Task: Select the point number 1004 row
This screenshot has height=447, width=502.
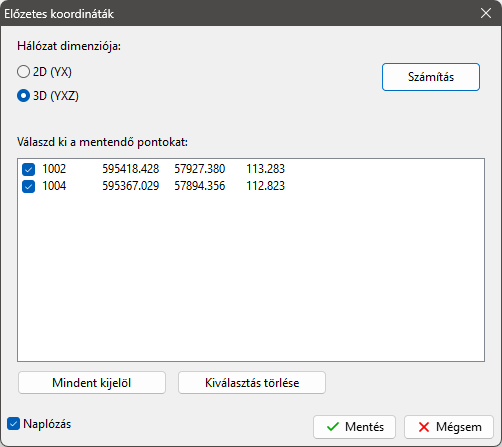Action: click(x=54, y=186)
